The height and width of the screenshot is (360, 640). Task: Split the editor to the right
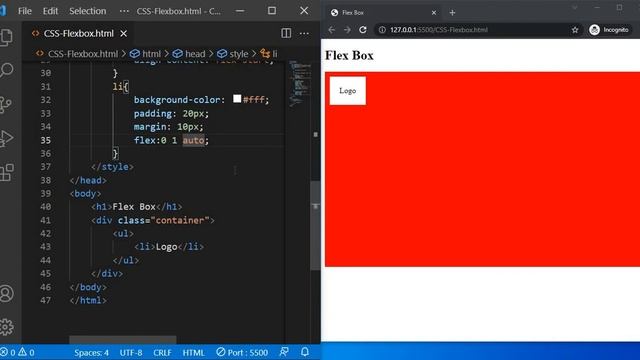coord(286,33)
